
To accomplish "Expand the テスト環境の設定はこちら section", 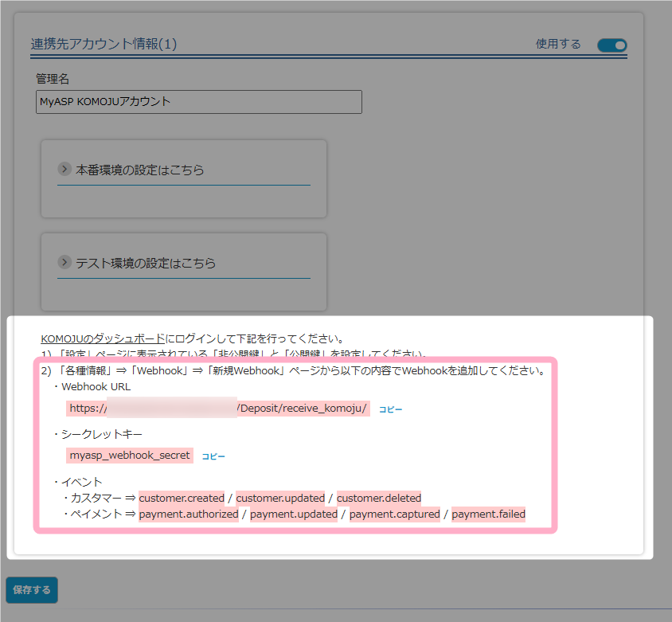I will point(146,263).
